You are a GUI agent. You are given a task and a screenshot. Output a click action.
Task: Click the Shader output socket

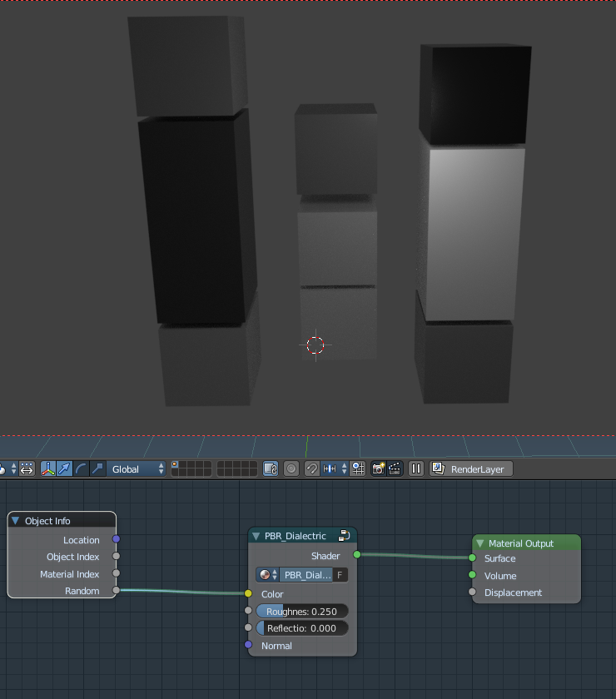click(357, 554)
